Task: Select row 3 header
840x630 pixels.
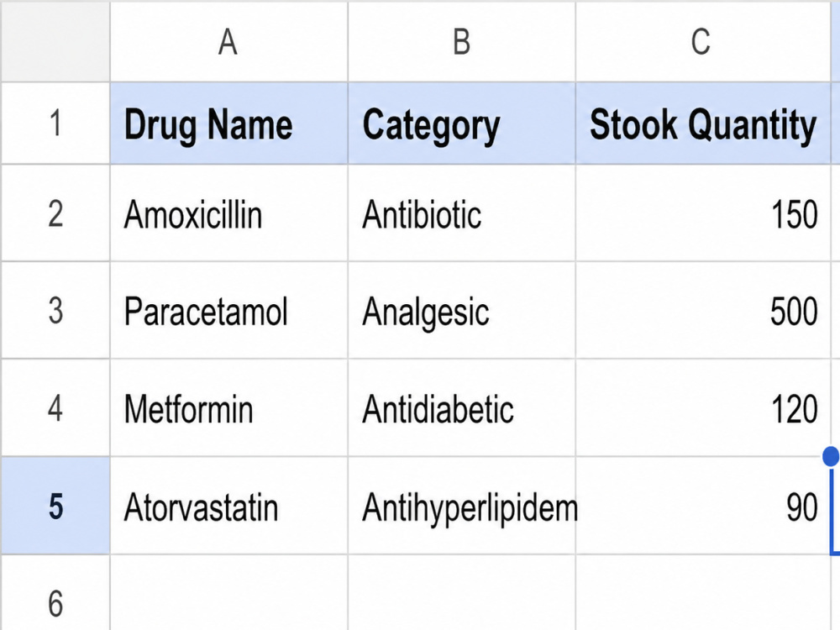Action: coord(55,310)
